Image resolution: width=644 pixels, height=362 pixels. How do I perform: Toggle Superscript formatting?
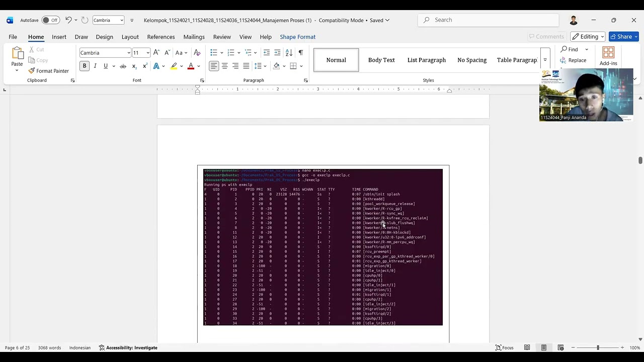coord(145,66)
